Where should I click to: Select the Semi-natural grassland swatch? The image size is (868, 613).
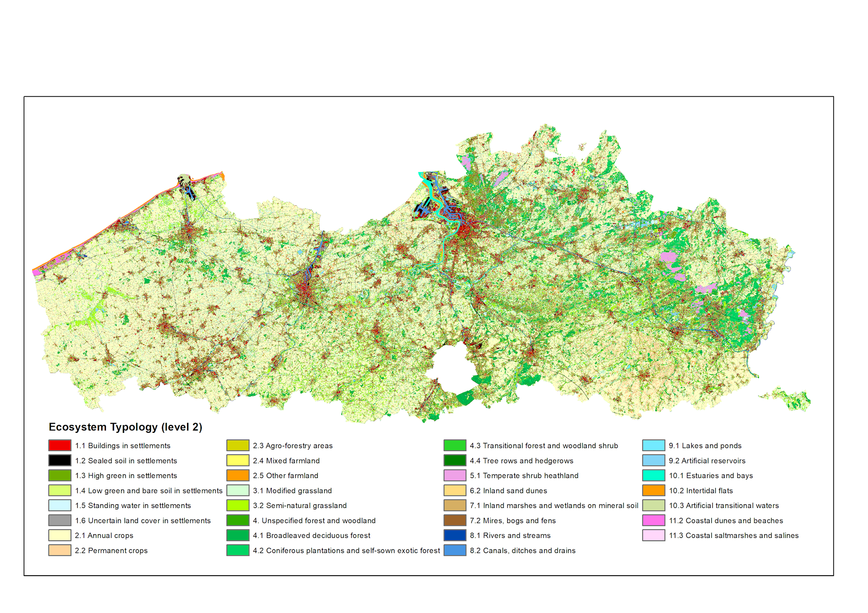[x=238, y=505]
